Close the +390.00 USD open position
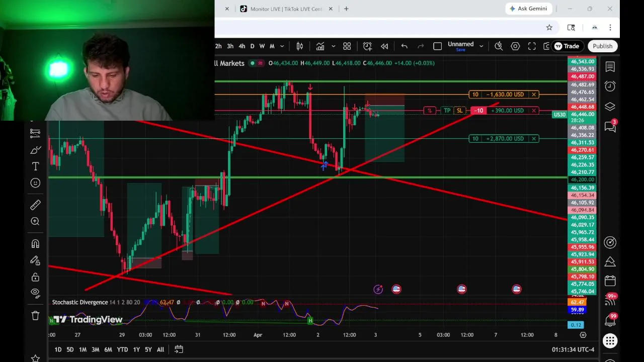The height and width of the screenshot is (362, 644). pos(534,111)
